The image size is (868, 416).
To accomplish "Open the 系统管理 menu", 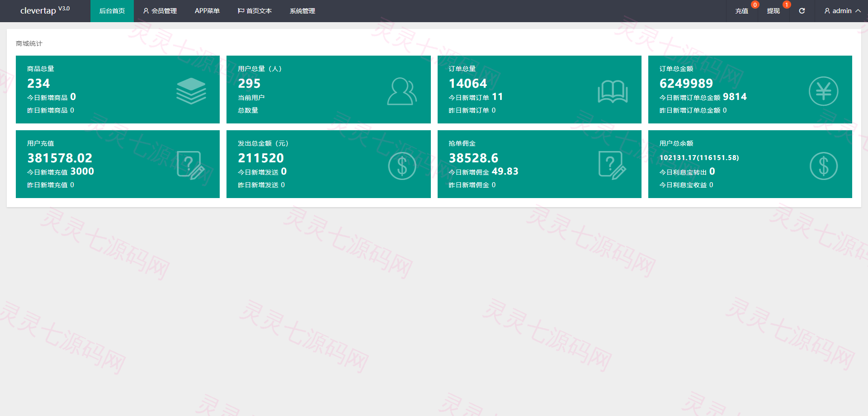I will coord(302,11).
